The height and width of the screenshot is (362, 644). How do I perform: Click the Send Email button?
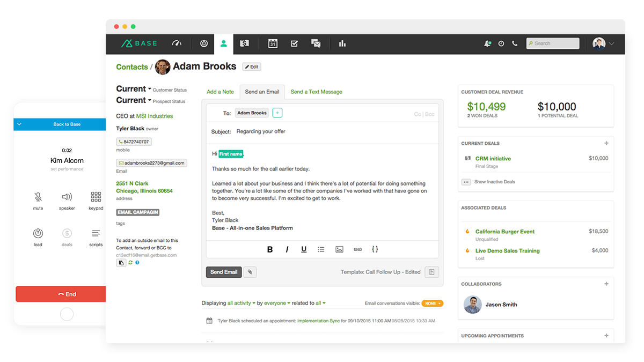pos(224,272)
